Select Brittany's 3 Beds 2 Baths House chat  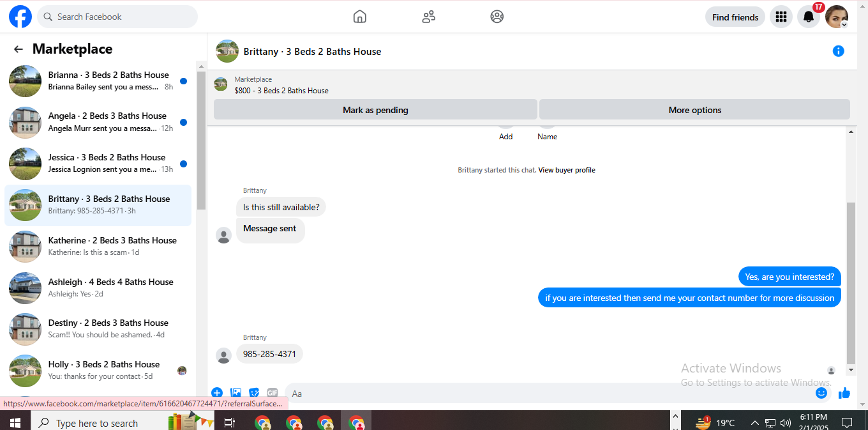(x=98, y=205)
